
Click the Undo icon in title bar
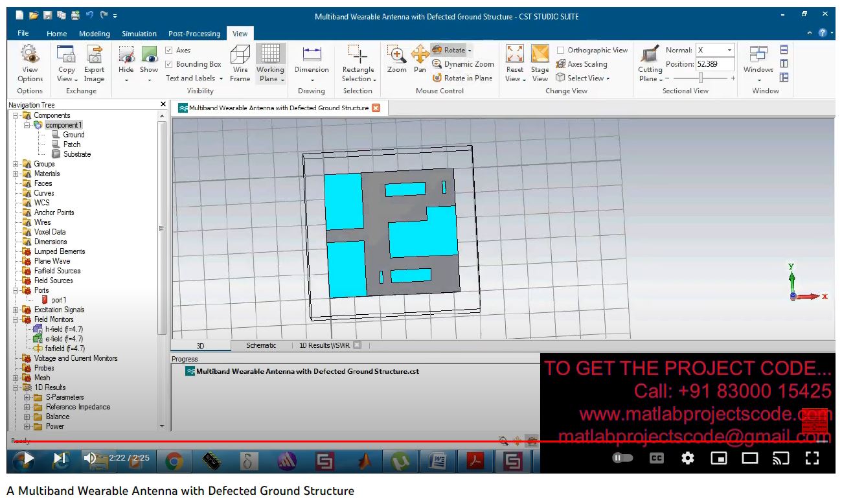click(89, 15)
